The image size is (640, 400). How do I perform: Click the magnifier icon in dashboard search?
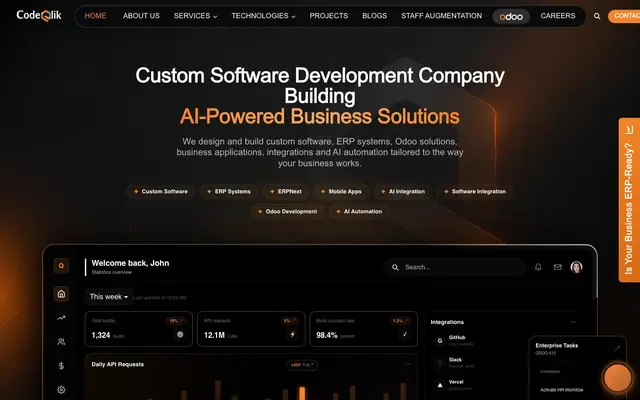click(x=395, y=267)
